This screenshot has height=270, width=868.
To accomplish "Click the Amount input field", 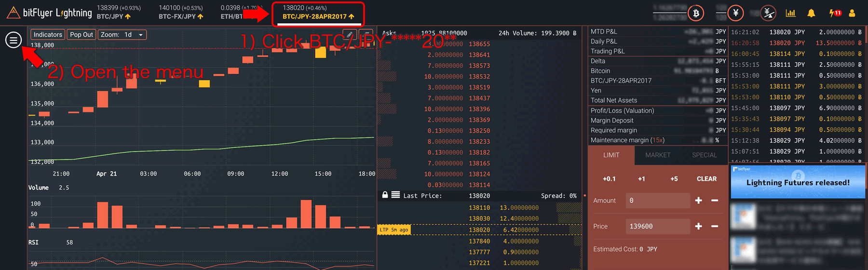I will click(x=658, y=201).
